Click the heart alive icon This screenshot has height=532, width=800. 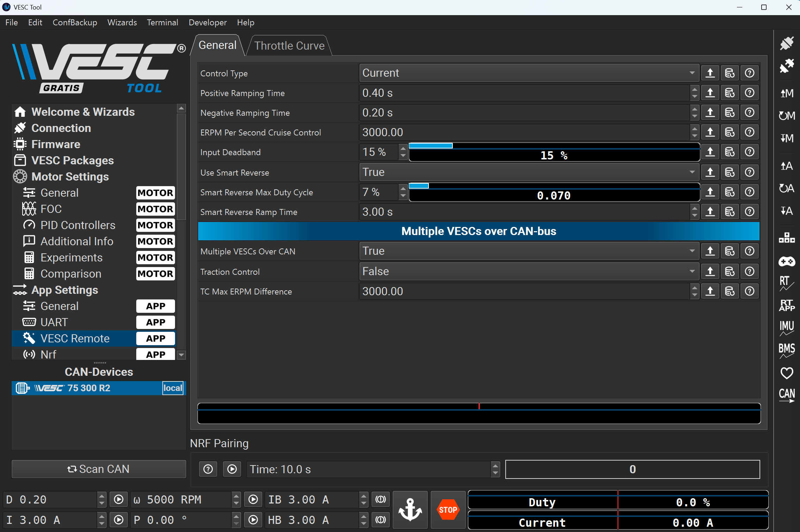pos(786,373)
